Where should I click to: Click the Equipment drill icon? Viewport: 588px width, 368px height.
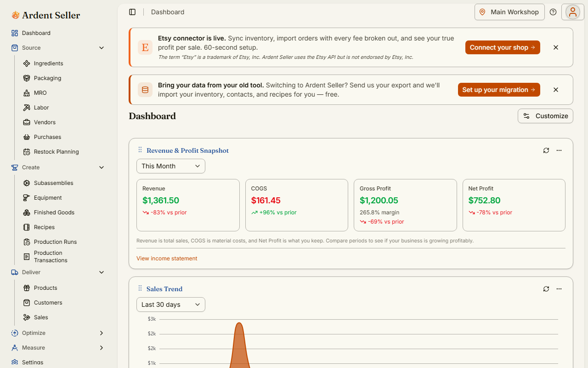27,198
